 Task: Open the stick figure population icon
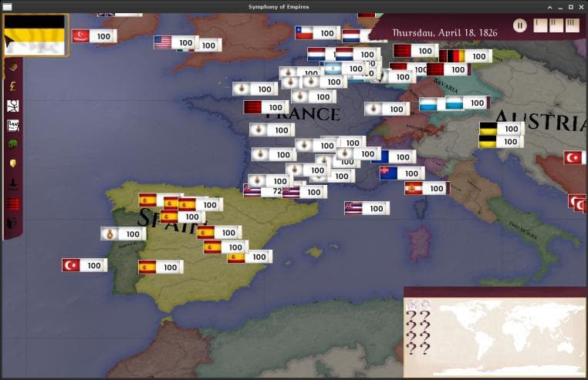pyautogui.click(x=13, y=106)
